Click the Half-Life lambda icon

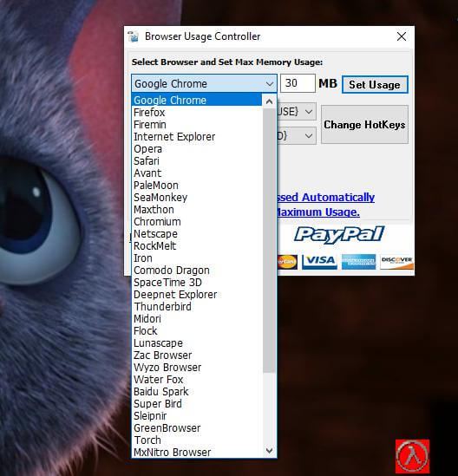point(412,456)
